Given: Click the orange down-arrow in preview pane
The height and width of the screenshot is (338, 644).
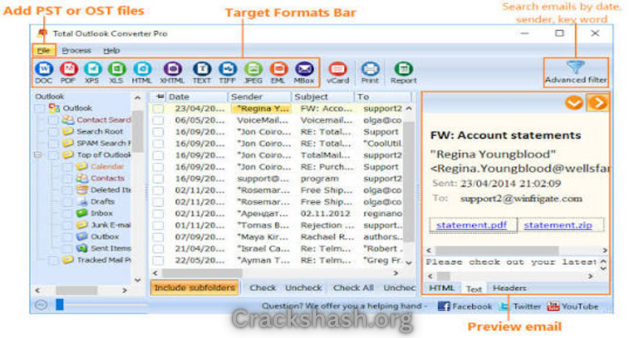Looking at the screenshot, I should coord(574,102).
